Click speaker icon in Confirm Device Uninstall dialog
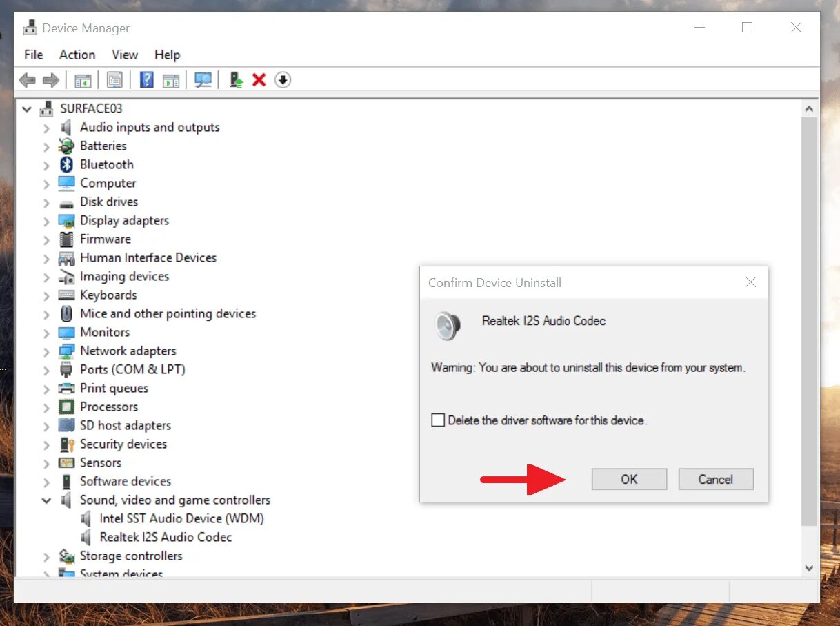This screenshot has height=626, width=840. coord(447,326)
